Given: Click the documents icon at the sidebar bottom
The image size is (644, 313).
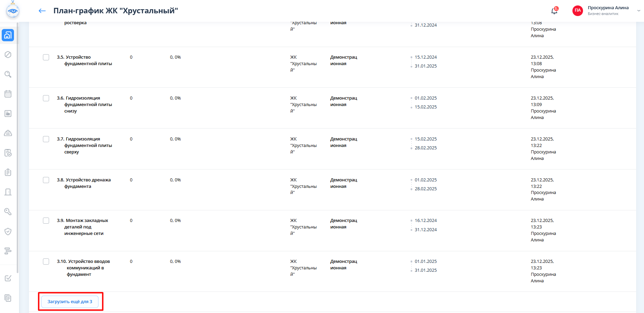Looking at the screenshot, I should pos(8,298).
